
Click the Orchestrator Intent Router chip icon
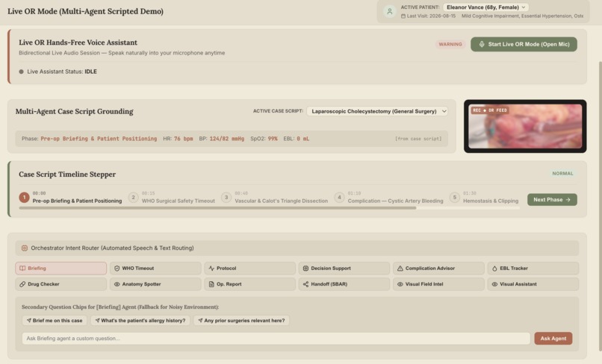tap(25, 248)
